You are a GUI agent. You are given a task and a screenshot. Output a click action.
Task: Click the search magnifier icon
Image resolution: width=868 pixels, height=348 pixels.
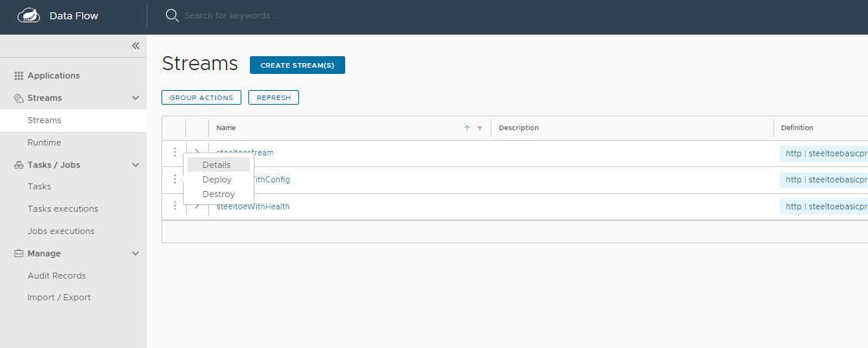click(172, 15)
